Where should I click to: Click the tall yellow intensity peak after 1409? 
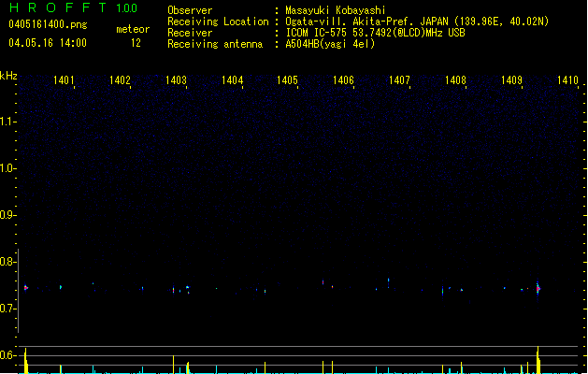tap(538, 360)
